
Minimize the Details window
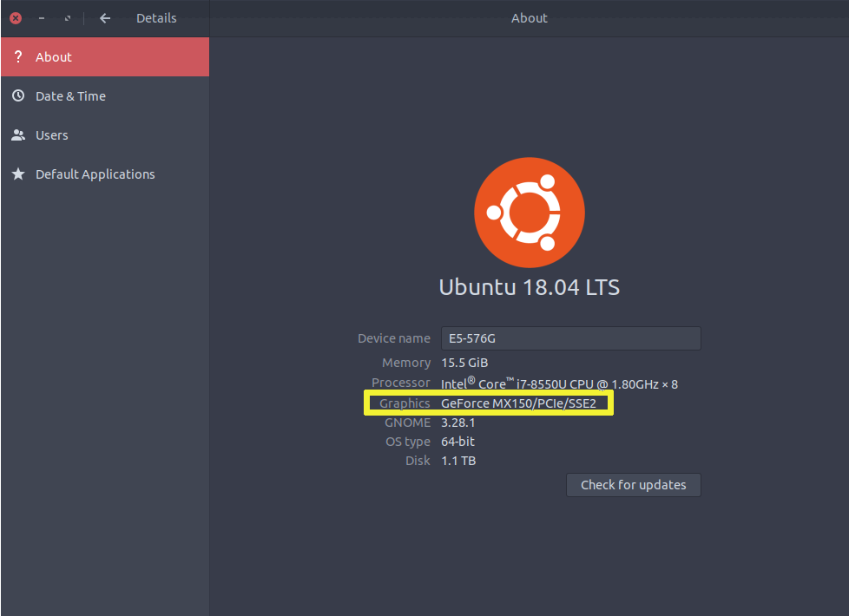click(x=42, y=18)
